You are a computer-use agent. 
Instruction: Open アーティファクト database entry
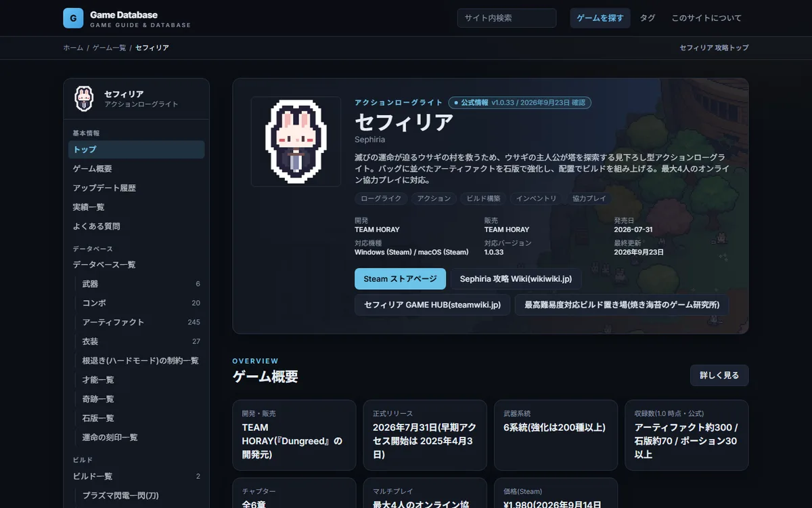pos(141,322)
